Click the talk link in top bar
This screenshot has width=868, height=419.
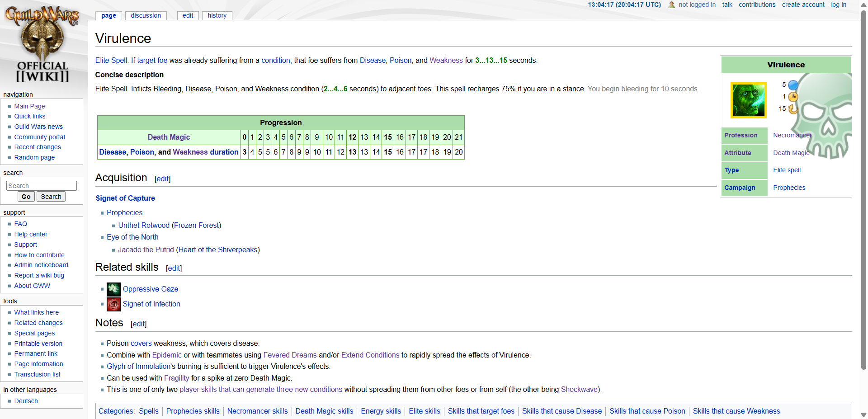727,5
